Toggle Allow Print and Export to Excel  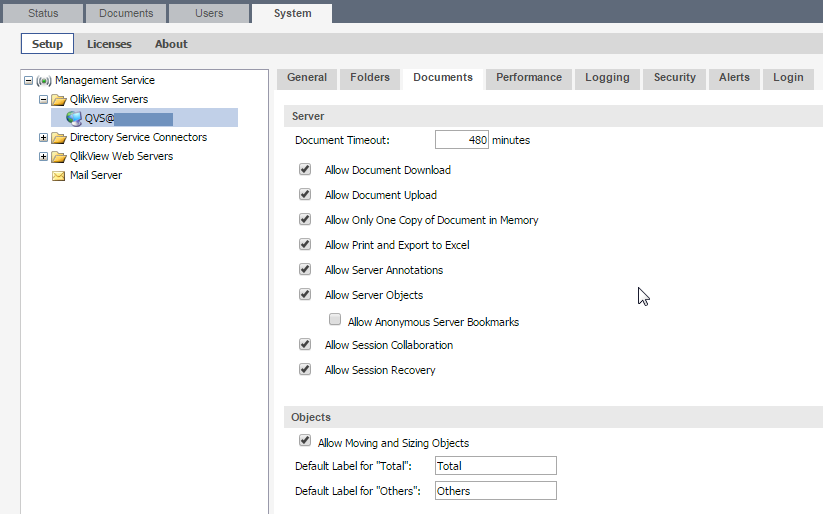click(305, 244)
